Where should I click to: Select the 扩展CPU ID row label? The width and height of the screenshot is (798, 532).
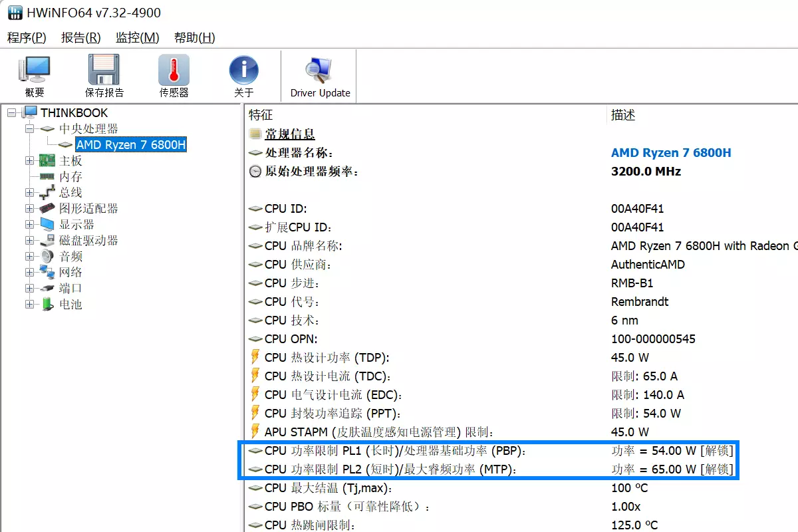pos(298,227)
